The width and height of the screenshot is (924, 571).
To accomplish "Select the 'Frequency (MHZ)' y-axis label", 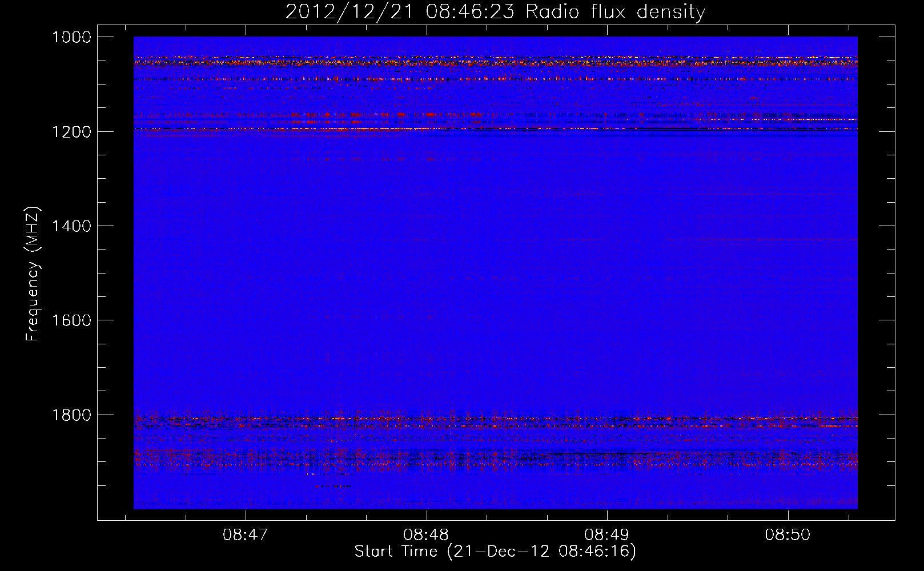I will click(33, 274).
